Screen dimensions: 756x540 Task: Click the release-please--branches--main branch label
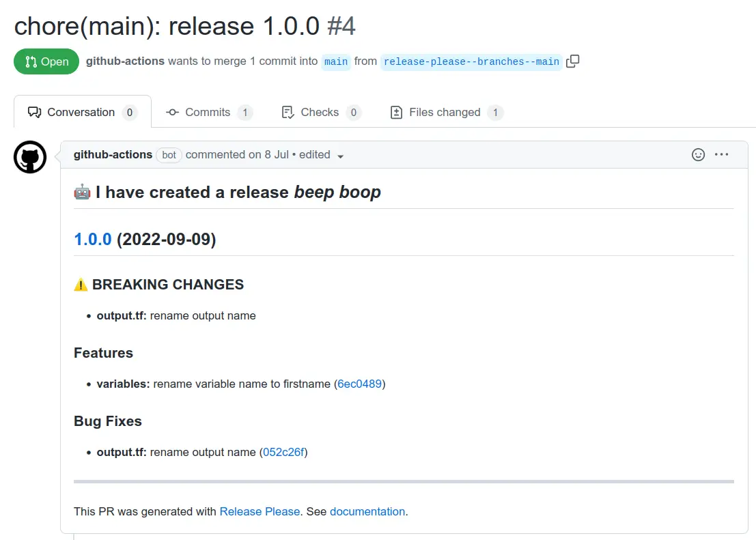[472, 61]
